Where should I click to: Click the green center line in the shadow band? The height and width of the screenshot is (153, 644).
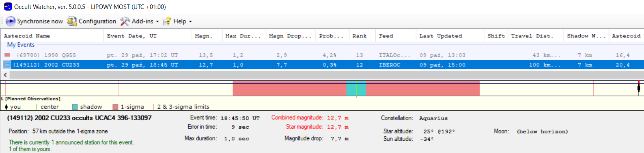coord(356,89)
